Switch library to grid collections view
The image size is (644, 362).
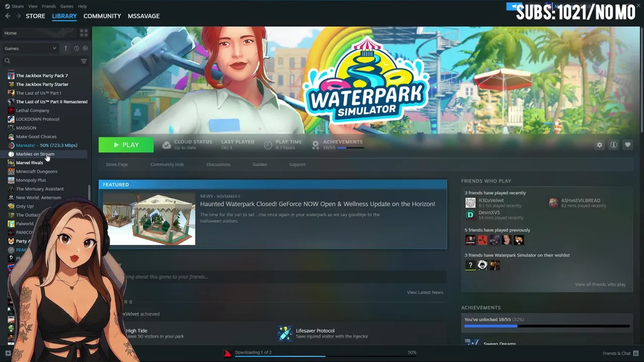[84, 33]
